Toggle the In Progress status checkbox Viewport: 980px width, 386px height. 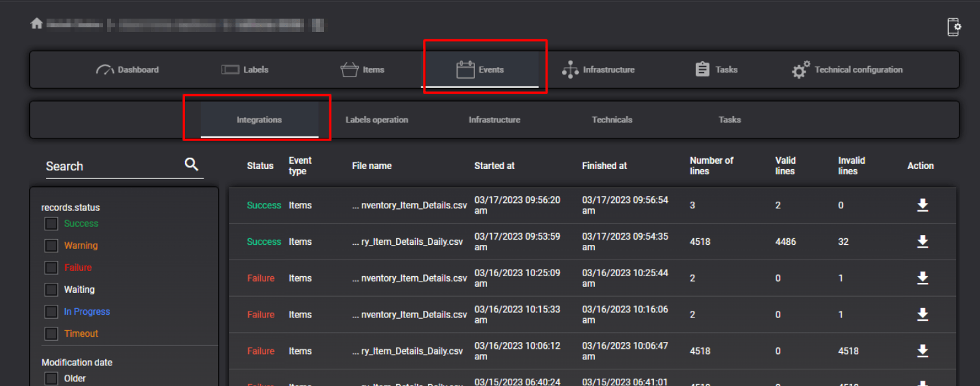51,311
